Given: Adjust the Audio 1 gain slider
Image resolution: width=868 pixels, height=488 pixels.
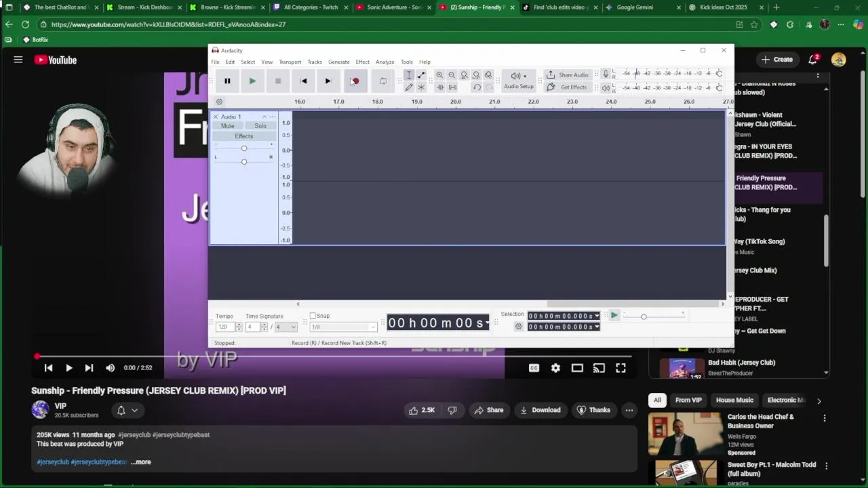Looking at the screenshot, I should pos(244,148).
